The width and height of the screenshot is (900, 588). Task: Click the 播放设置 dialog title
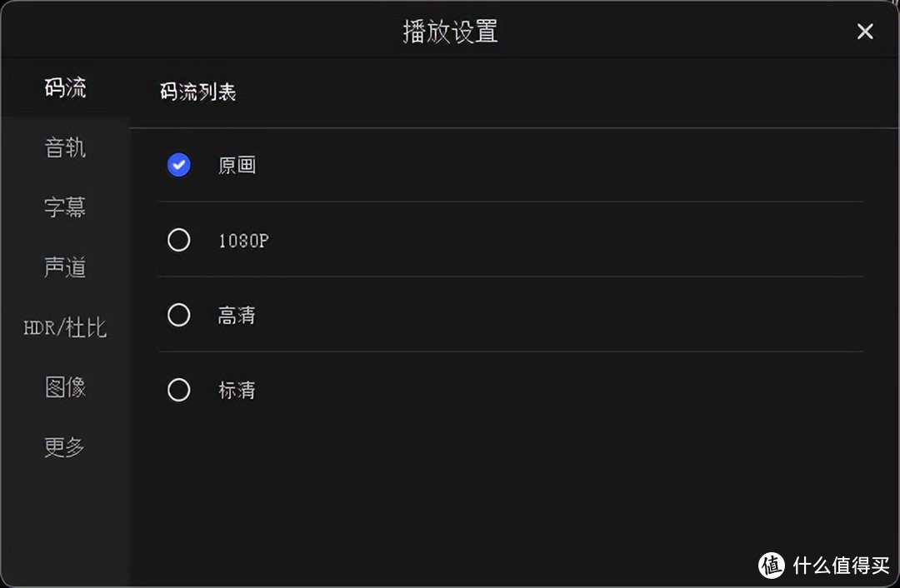click(x=450, y=30)
